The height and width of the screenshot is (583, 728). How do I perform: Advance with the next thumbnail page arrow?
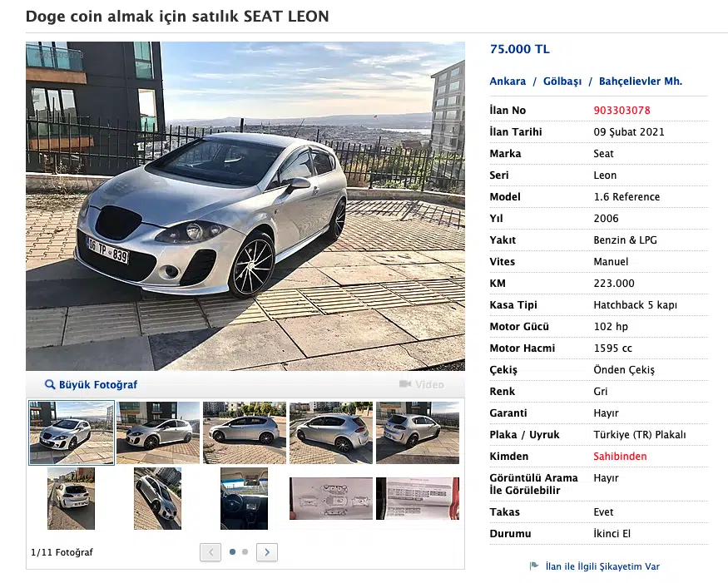coord(266,551)
